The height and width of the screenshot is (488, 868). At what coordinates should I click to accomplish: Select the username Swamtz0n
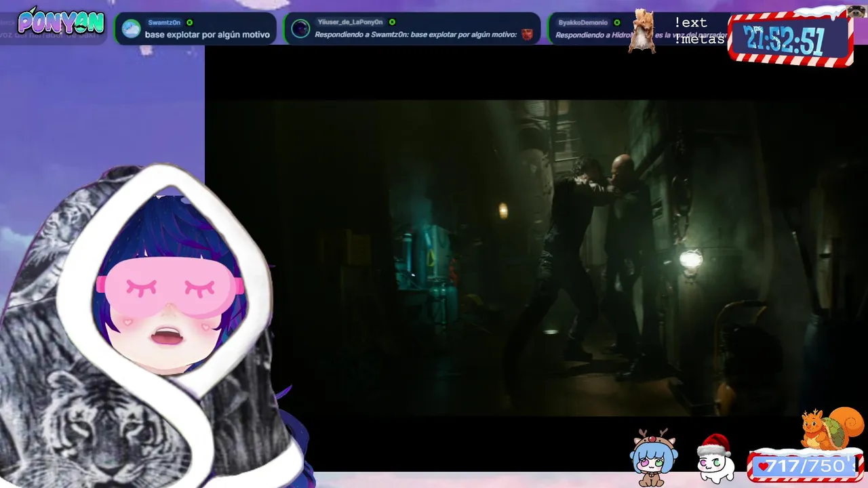click(164, 22)
